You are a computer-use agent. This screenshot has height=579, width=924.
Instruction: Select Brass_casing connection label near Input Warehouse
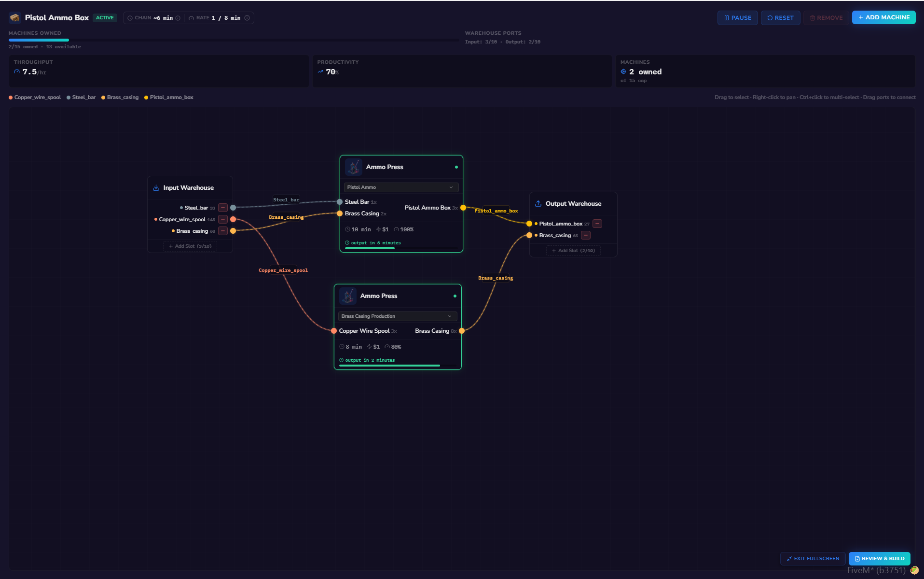point(286,217)
